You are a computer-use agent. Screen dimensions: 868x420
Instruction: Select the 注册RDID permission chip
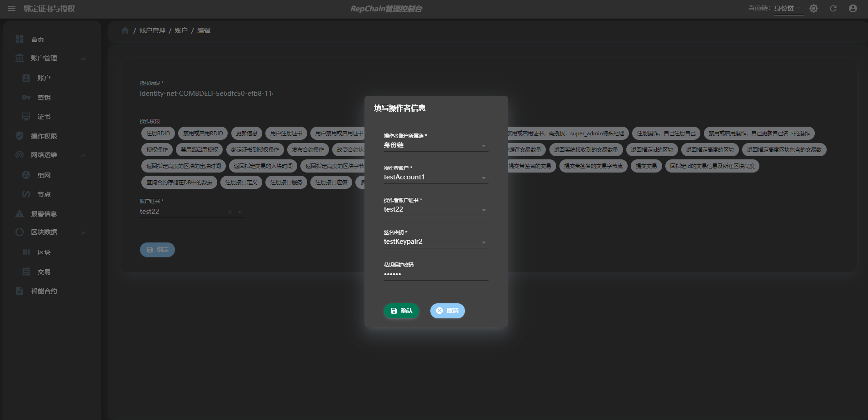pyautogui.click(x=158, y=133)
